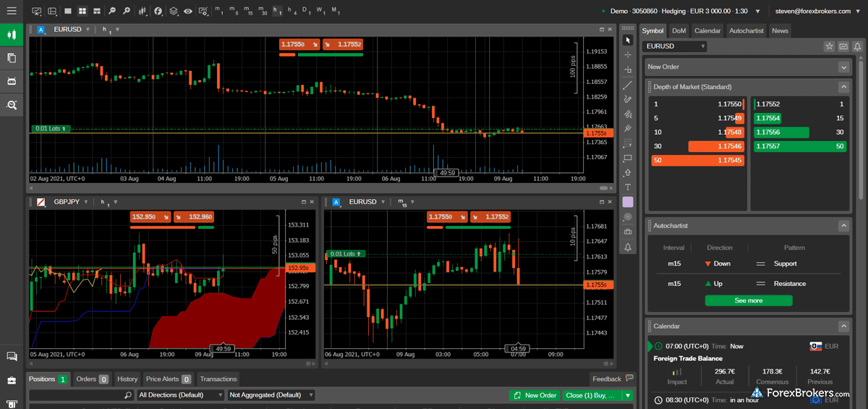Open the GBPJPY chart symbol dropdown
Image resolution: width=868 pixels, height=409 pixels.
pos(86,202)
